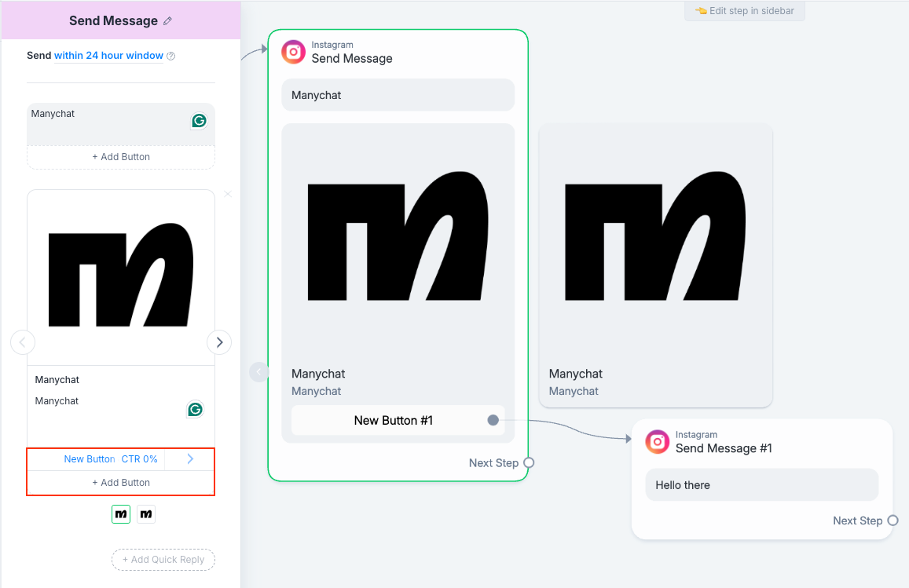The height and width of the screenshot is (588, 909).
Task: Select the green Manychat carousel thumbnail
Action: [120, 514]
